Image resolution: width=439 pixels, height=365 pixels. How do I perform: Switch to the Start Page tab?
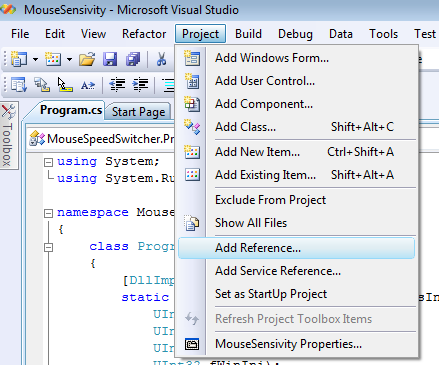[138, 112]
